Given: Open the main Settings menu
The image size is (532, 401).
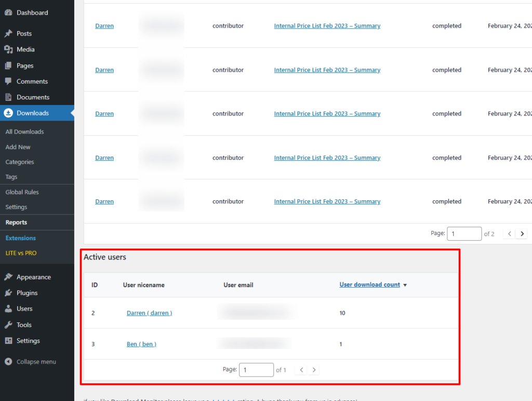Looking at the screenshot, I should (28, 341).
